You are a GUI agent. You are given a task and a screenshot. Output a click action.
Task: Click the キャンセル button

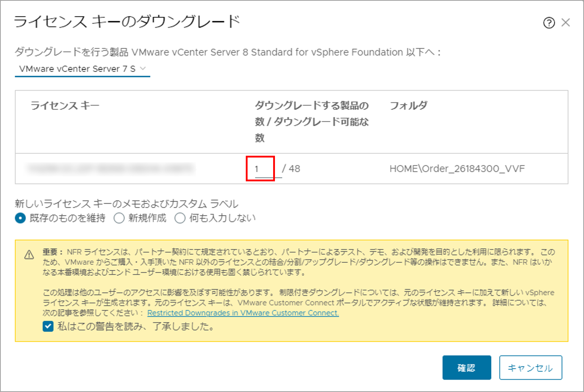click(531, 367)
